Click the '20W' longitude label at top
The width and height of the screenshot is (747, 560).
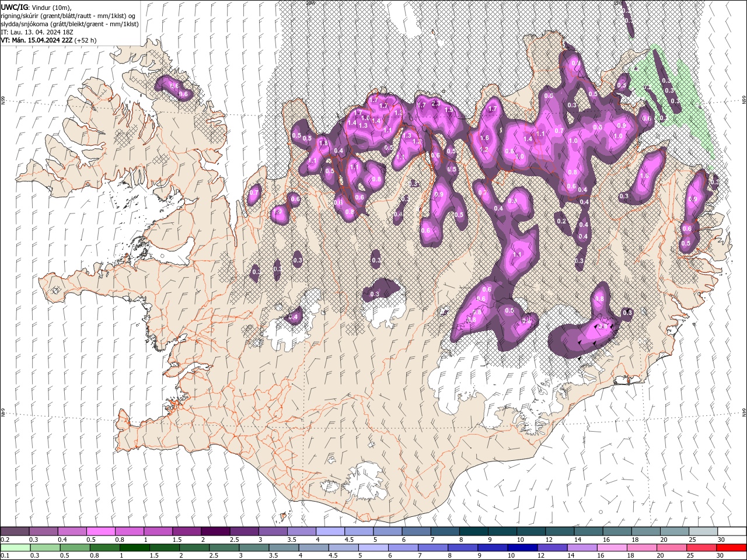[310, 3]
